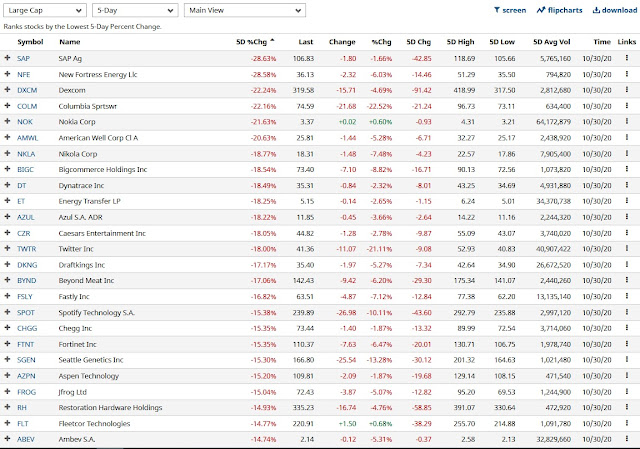Expand the DKNG row plus icon
640x449 pixels.
(x=7, y=265)
